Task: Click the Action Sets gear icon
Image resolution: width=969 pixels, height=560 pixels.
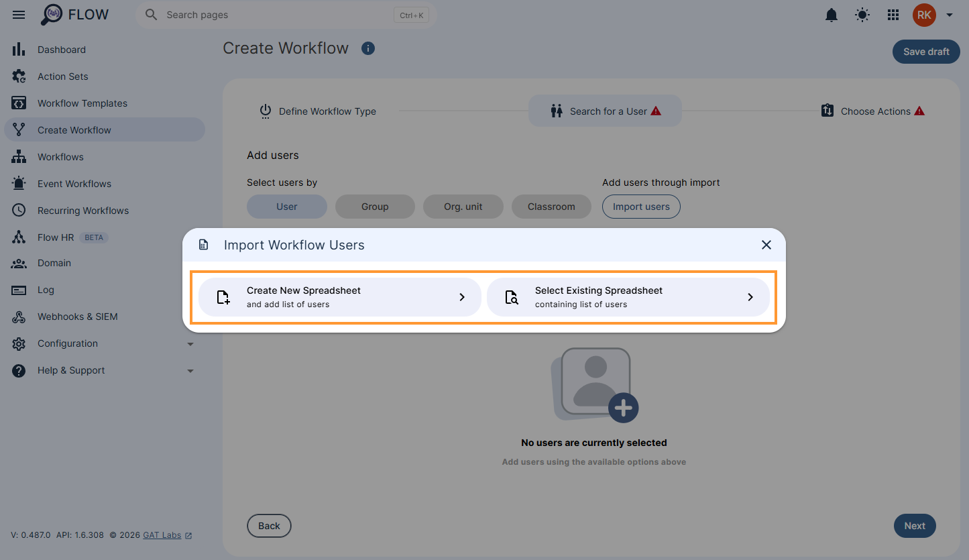Action: point(19,76)
